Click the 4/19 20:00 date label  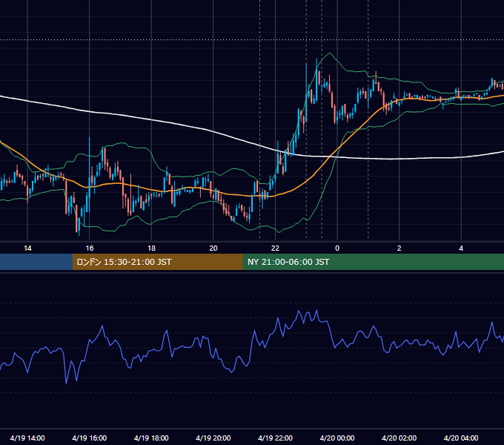click(213, 438)
